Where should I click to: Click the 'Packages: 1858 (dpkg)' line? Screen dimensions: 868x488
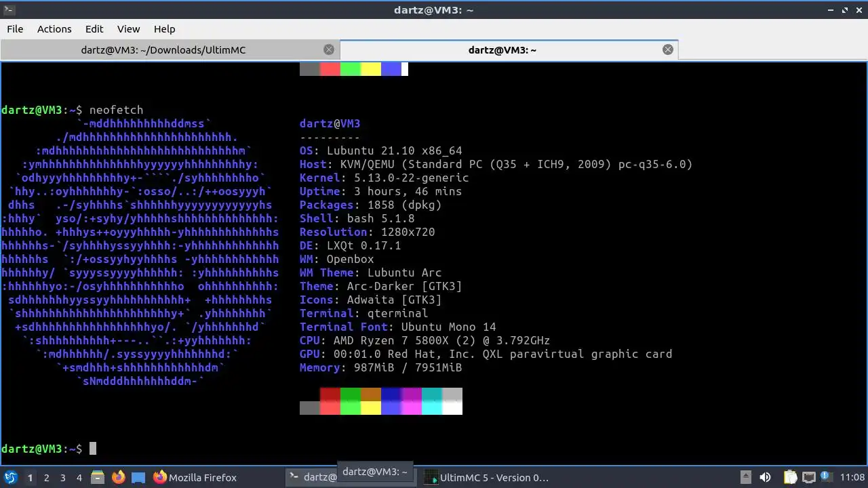click(x=370, y=205)
